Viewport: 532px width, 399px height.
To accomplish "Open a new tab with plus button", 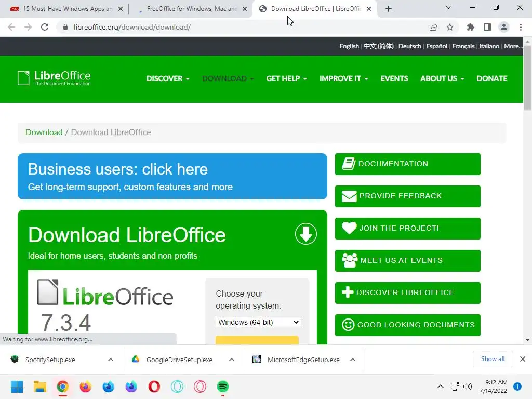I will point(389,9).
